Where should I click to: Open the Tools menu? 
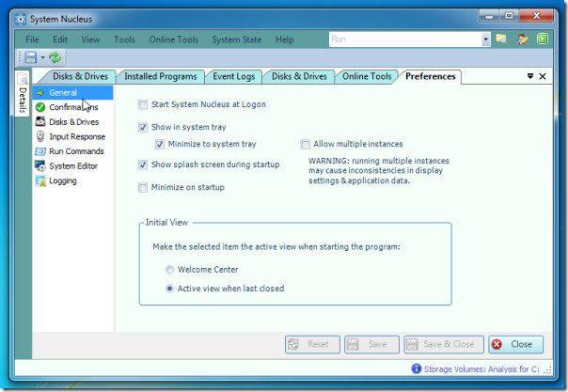(x=125, y=39)
